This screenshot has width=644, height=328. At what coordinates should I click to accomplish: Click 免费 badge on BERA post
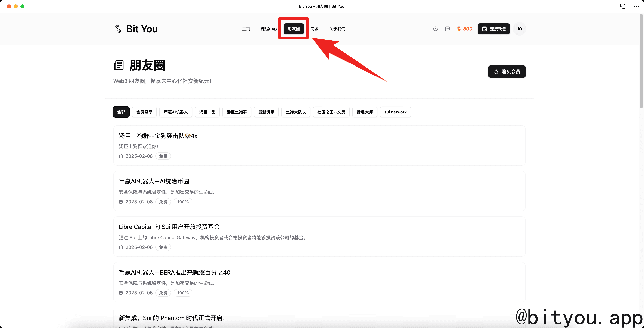163,293
